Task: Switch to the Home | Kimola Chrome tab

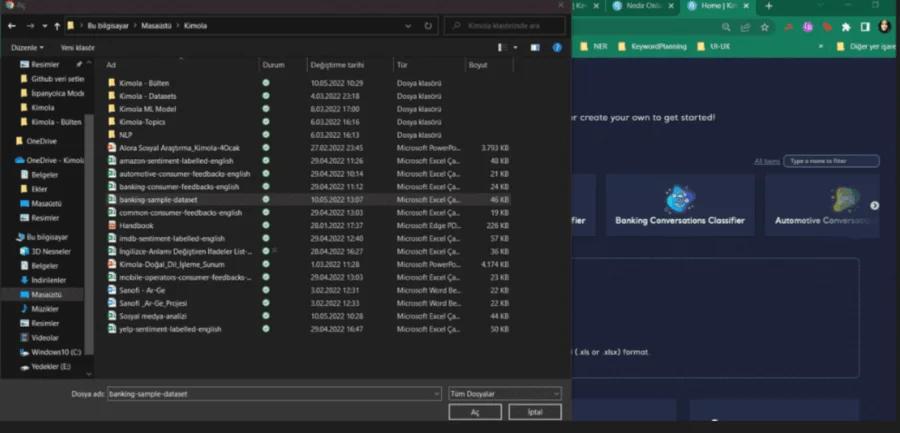Action: coord(717,6)
